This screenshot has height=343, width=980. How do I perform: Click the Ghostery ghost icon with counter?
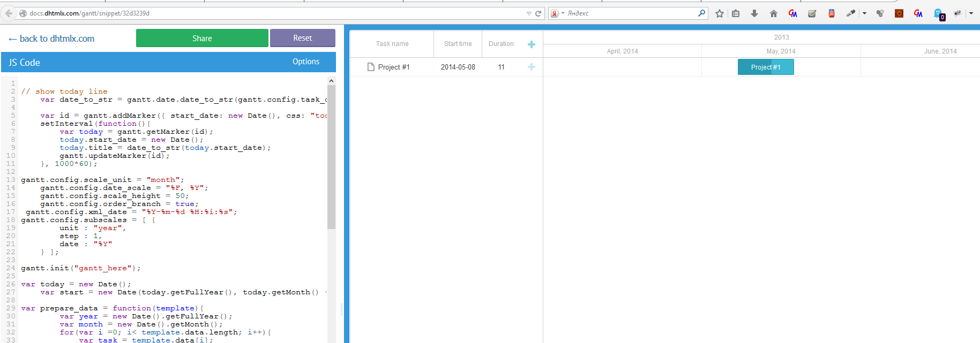[x=939, y=14]
